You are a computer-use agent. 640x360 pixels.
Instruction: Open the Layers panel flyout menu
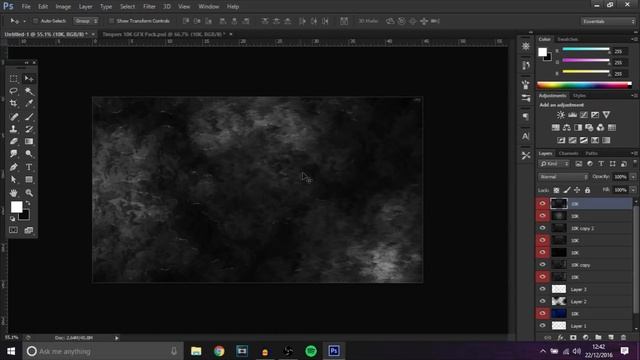pos(634,153)
